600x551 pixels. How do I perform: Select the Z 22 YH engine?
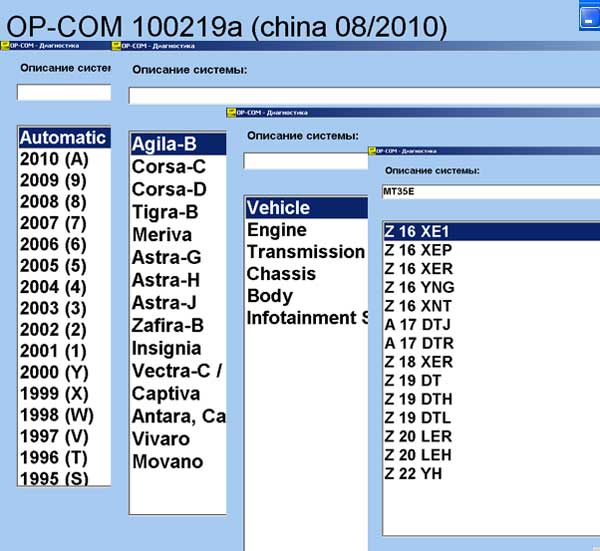(412, 473)
